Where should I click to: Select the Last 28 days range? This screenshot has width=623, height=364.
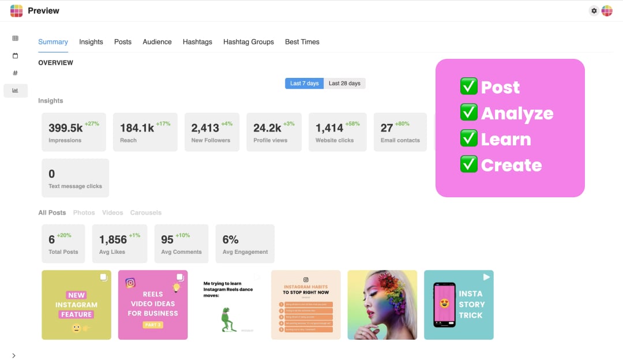tap(344, 84)
